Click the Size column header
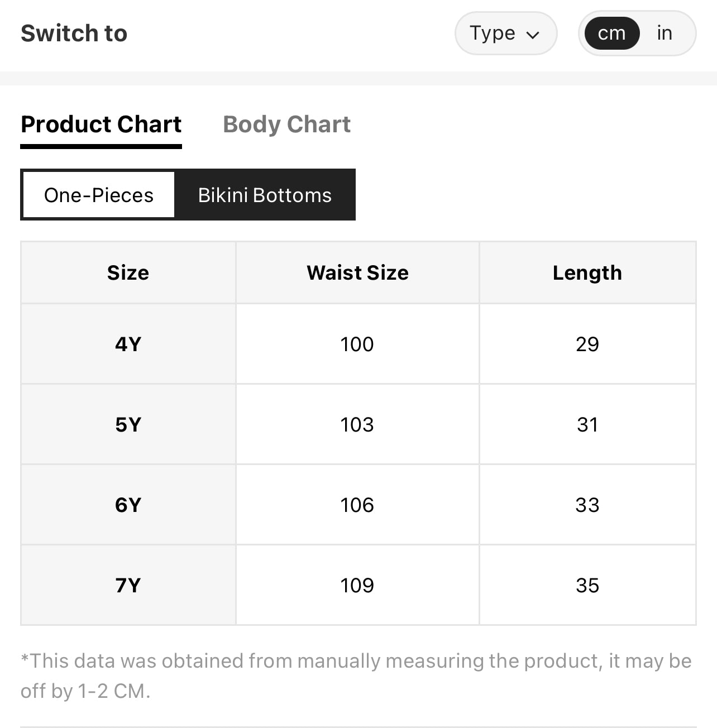This screenshot has width=717, height=728. point(128,273)
